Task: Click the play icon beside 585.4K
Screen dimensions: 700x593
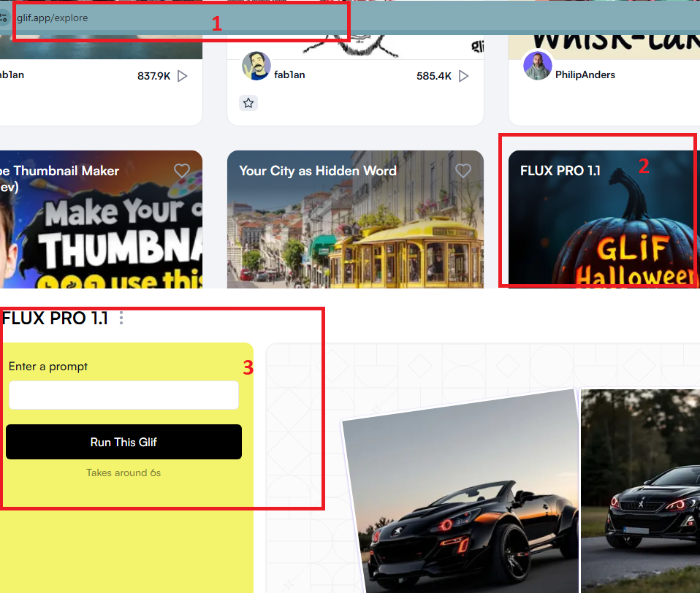Action: [463, 76]
